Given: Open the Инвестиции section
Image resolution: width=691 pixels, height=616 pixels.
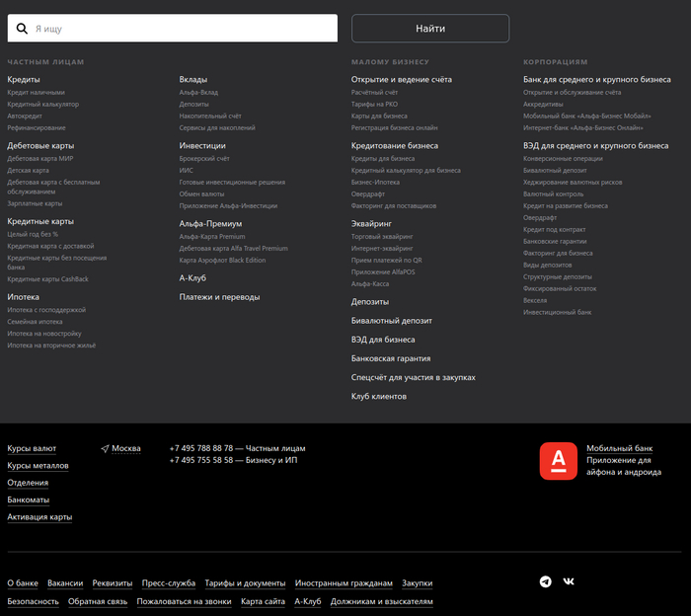Looking at the screenshot, I should 202,146.
